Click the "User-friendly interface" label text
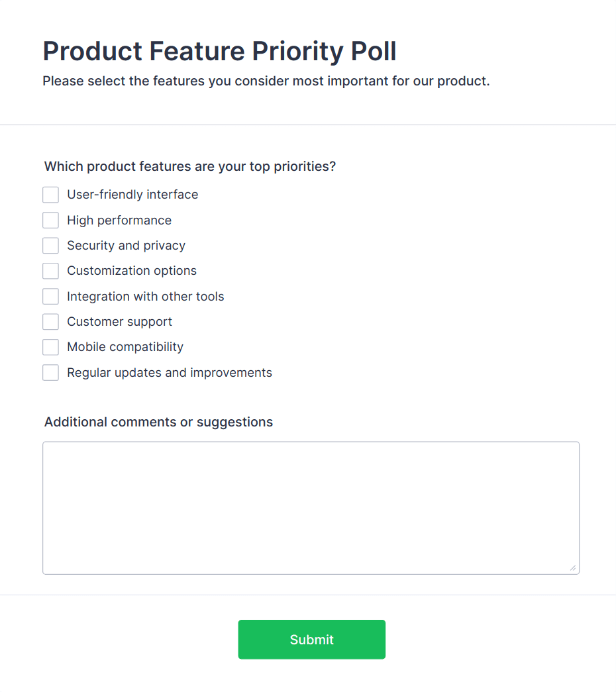 (132, 195)
